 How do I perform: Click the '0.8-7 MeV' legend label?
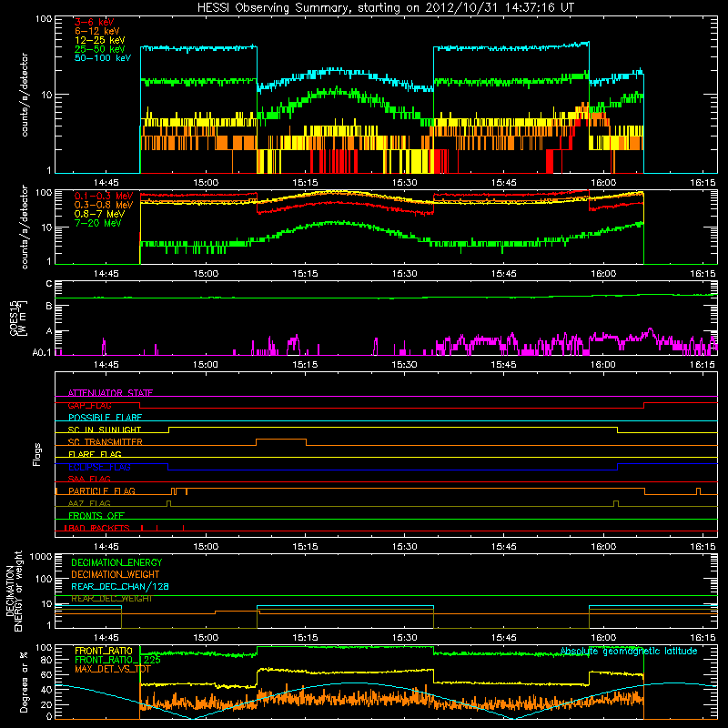(100, 214)
